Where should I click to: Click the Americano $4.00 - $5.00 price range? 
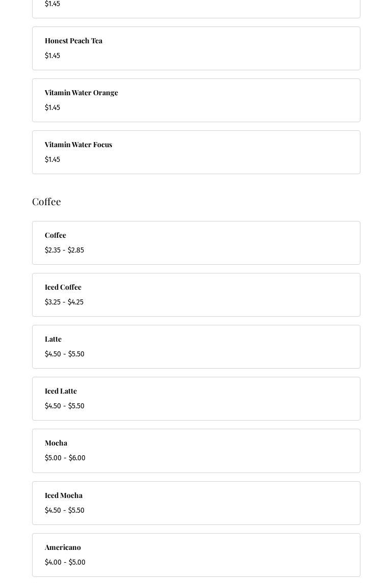(x=65, y=563)
